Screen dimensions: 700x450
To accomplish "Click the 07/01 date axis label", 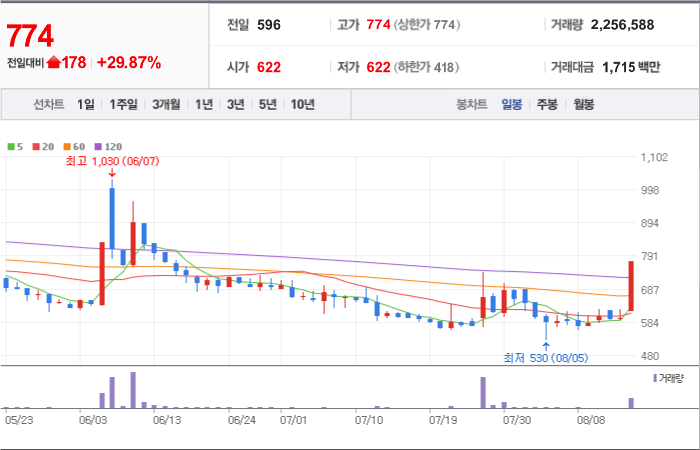I will 294,421.
